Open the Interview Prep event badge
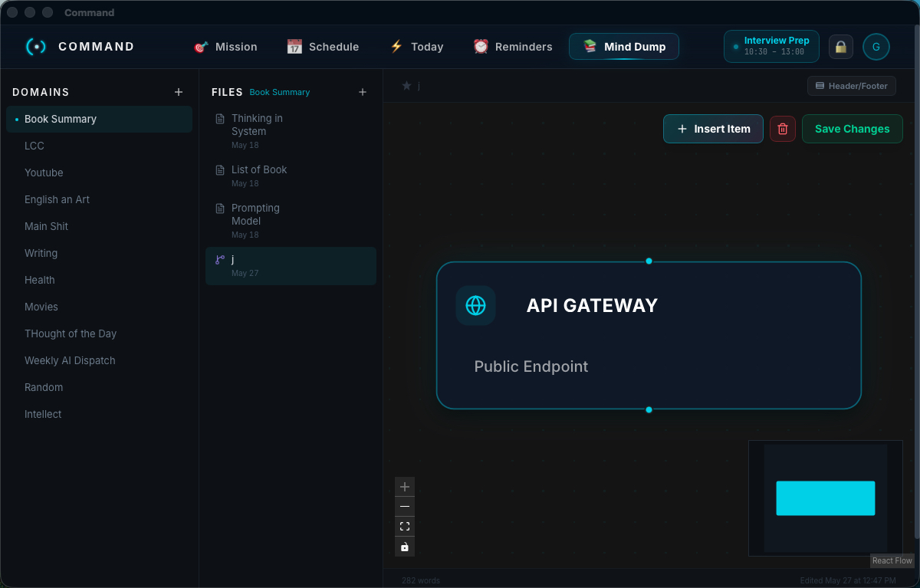This screenshot has height=588, width=920. coord(771,46)
